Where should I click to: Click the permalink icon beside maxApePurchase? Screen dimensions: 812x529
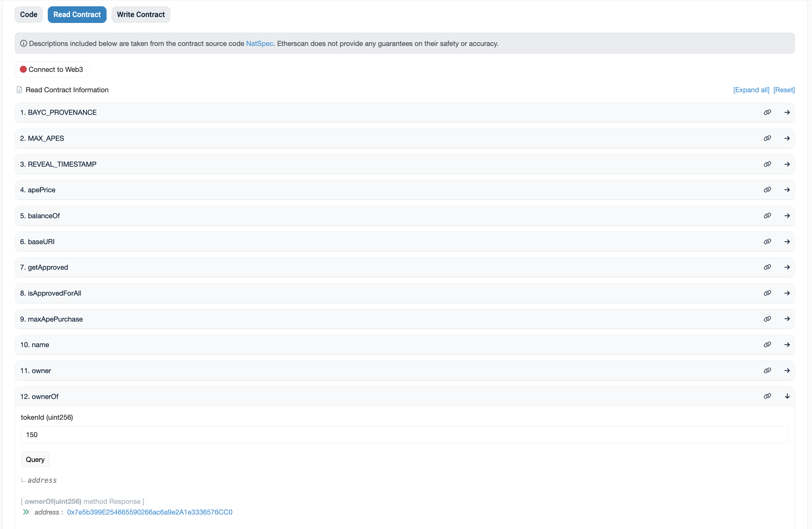(x=767, y=319)
